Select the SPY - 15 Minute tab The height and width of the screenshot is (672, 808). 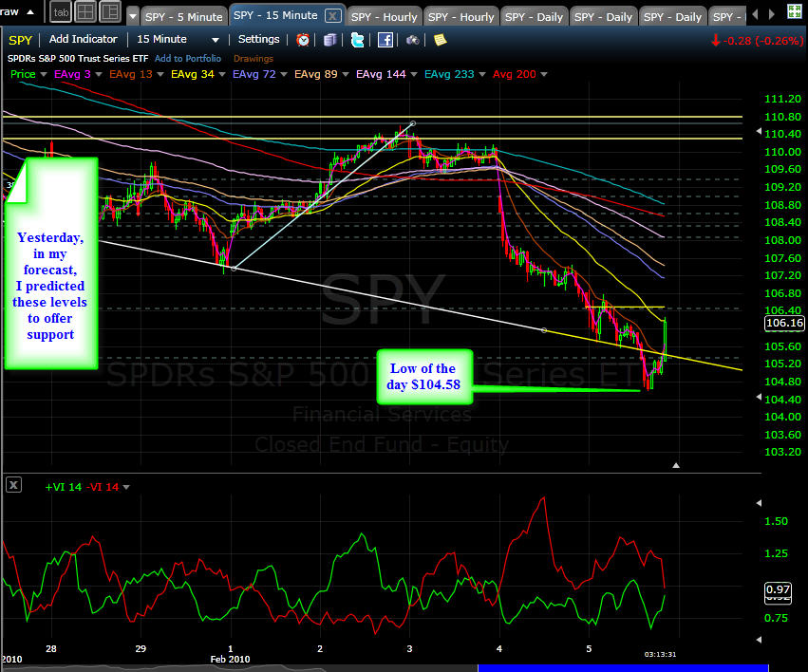coord(275,15)
